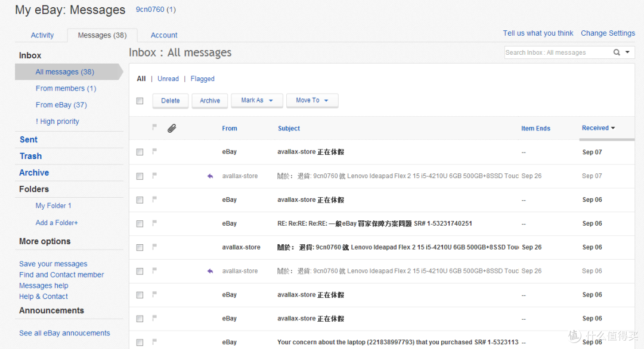Click the flag column header icon
This screenshot has height=349, width=644.
point(154,127)
